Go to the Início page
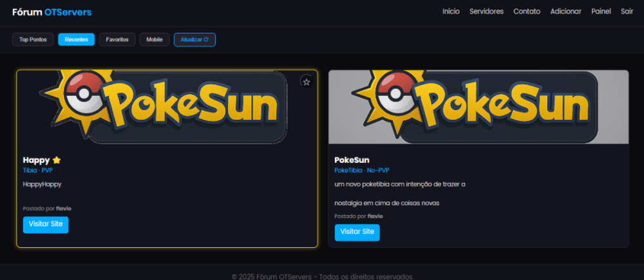The width and height of the screenshot is (644, 280). (x=451, y=12)
